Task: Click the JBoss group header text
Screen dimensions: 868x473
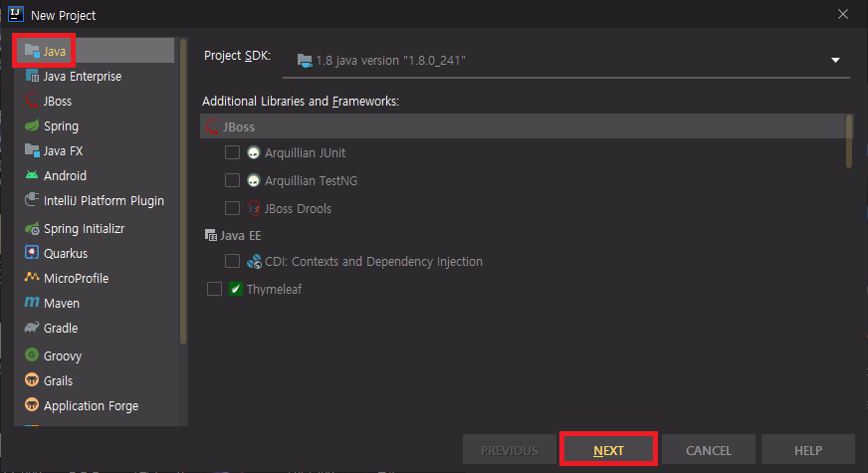Action: click(239, 126)
